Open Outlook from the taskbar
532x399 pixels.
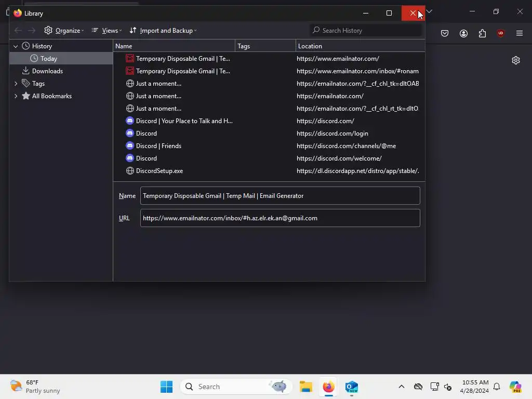coord(352,387)
